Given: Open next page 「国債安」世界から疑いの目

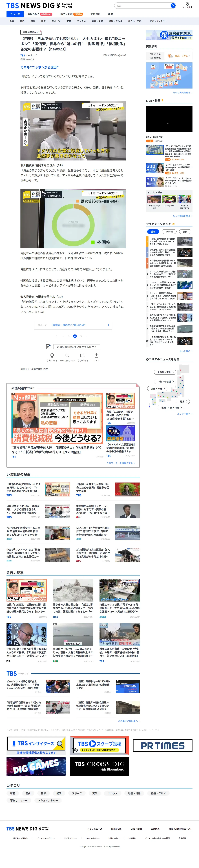Looking at the screenshot, I should (x=73, y=325).
